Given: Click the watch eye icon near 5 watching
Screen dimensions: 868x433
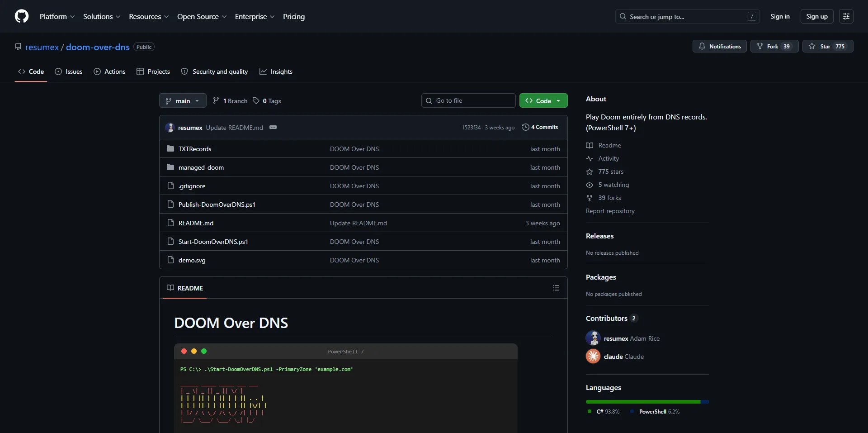Looking at the screenshot, I should 590,185.
